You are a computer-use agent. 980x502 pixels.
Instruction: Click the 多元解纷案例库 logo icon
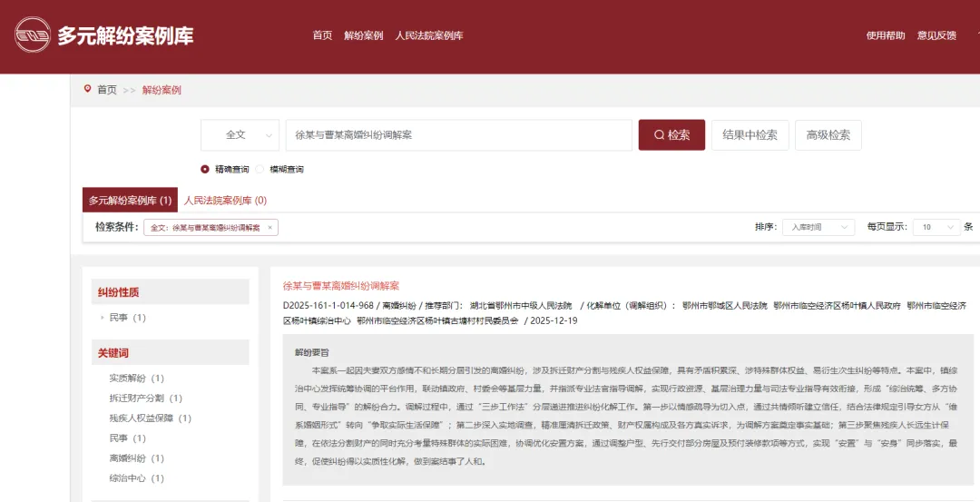(x=32, y=35)
